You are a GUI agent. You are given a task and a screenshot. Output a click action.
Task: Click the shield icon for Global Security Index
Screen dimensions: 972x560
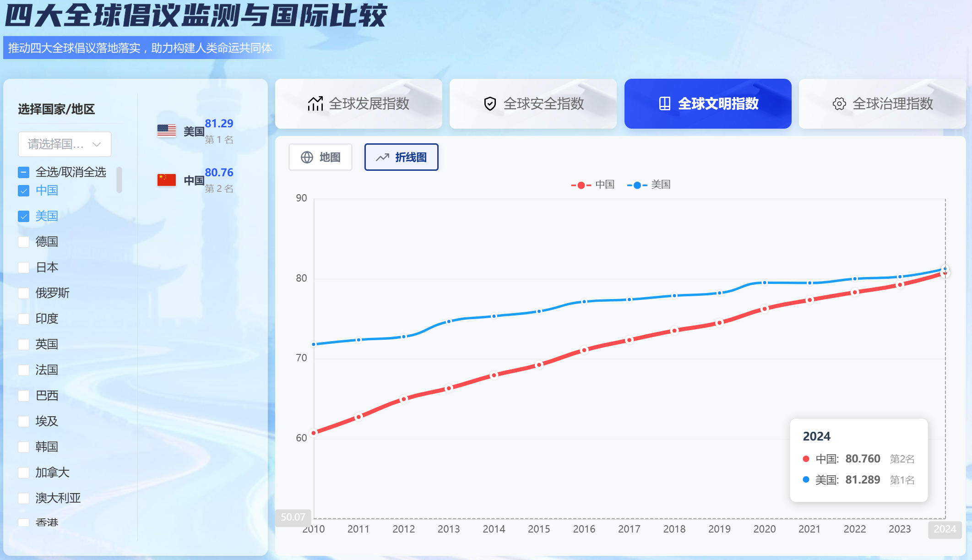click(x=490, y=104)
